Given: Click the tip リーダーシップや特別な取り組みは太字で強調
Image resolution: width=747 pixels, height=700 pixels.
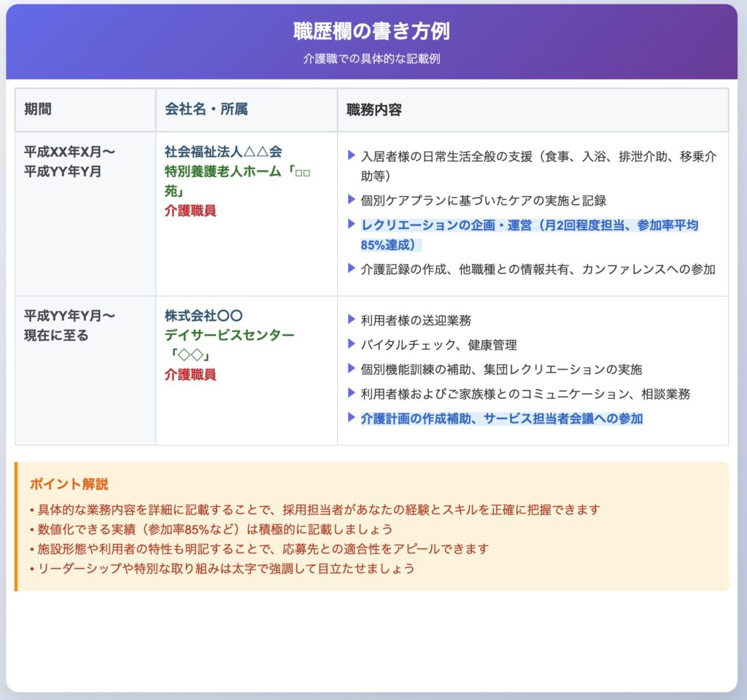Looking at the screenshot, I should click(x=222, y=568).
